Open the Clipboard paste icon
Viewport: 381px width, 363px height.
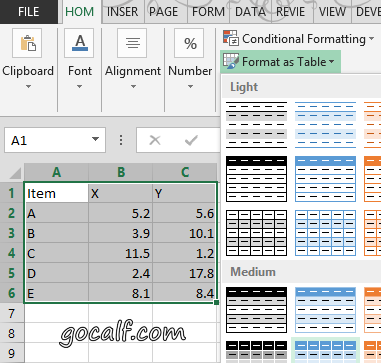(27, 43)
